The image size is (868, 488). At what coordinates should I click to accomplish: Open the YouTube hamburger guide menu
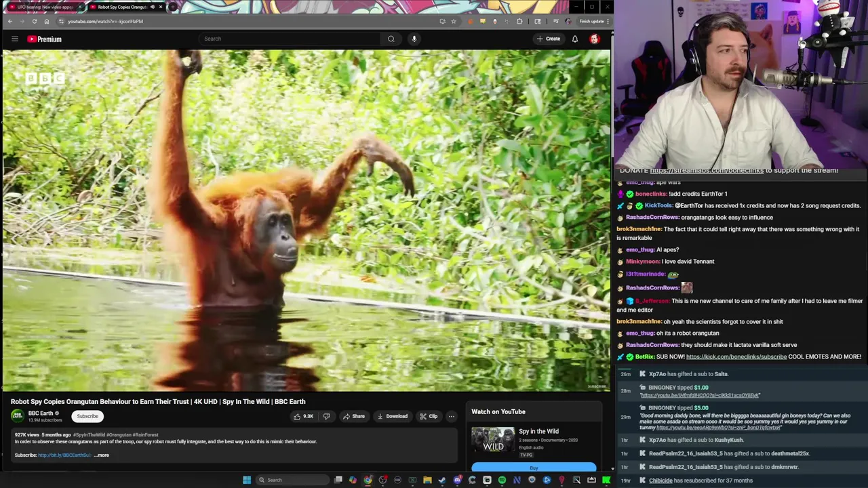coord(14,39)
